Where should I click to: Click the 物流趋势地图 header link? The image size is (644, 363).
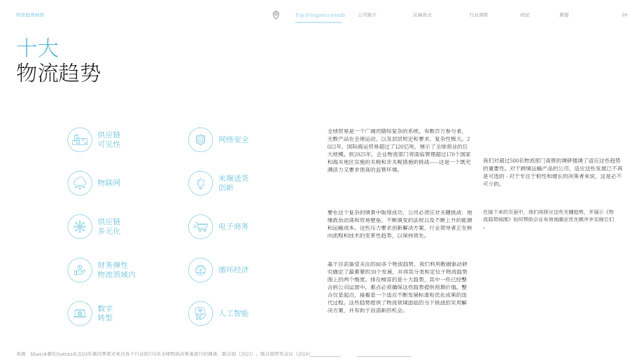click(x=30, y=15)
